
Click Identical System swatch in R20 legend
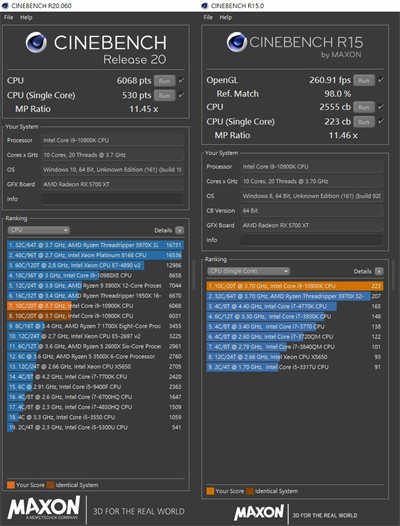pos(50,485)
